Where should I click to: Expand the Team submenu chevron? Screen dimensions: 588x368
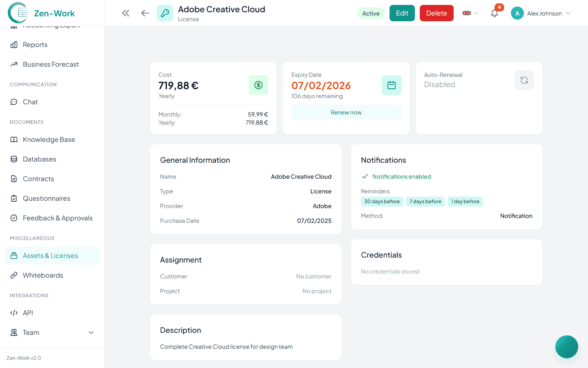91,332
